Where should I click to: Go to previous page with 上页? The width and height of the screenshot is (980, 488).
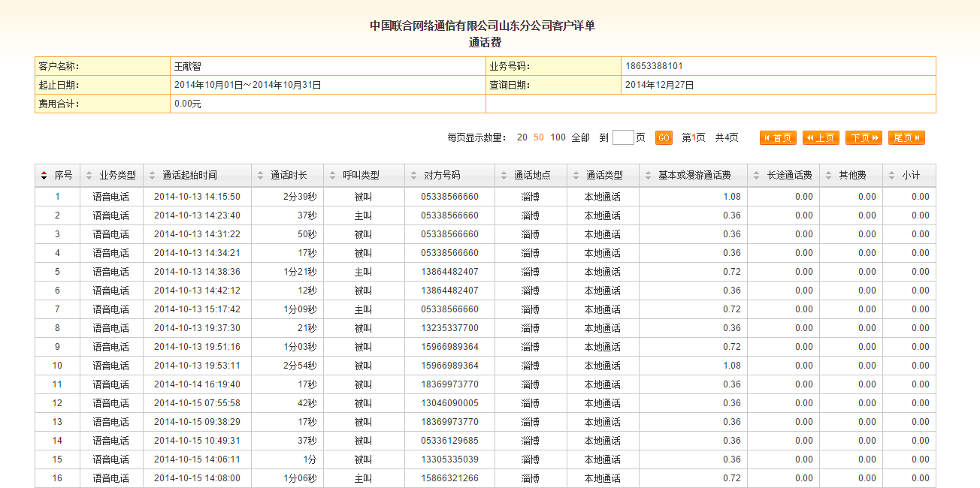pyautogui.click(x=821, y=138)
